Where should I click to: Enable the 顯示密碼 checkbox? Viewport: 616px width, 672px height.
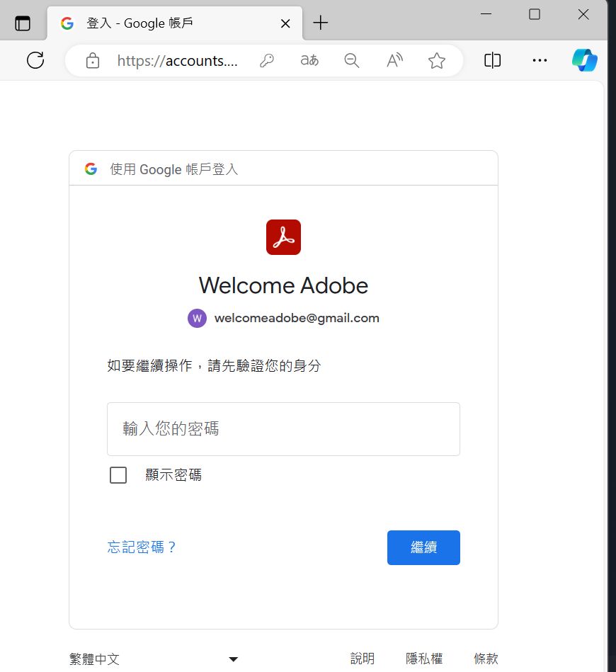pyautogui.click(x=118, y=475)
